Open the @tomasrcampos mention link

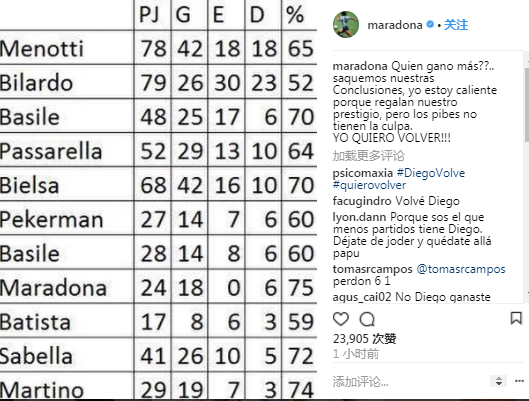pyautogui.click(x=461, y=269)
